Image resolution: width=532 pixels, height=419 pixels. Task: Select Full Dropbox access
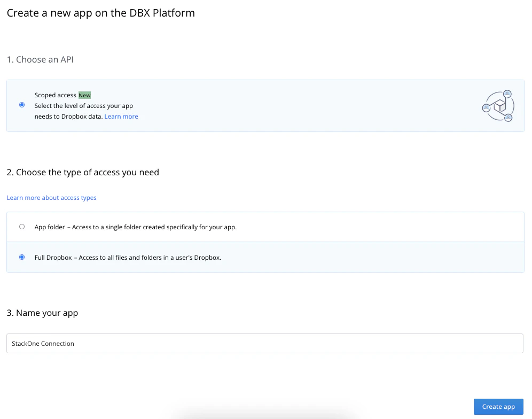(x=22, y=257)
